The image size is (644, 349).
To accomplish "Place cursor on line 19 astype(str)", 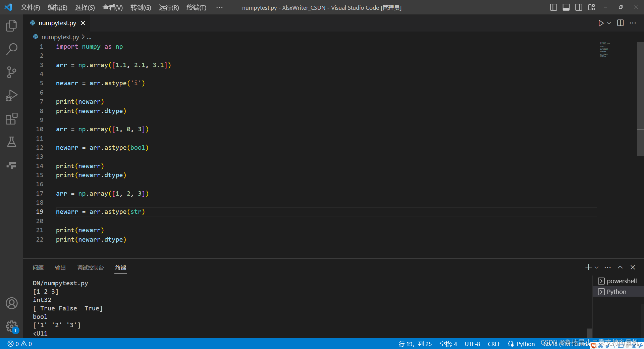I will point(125,212).
